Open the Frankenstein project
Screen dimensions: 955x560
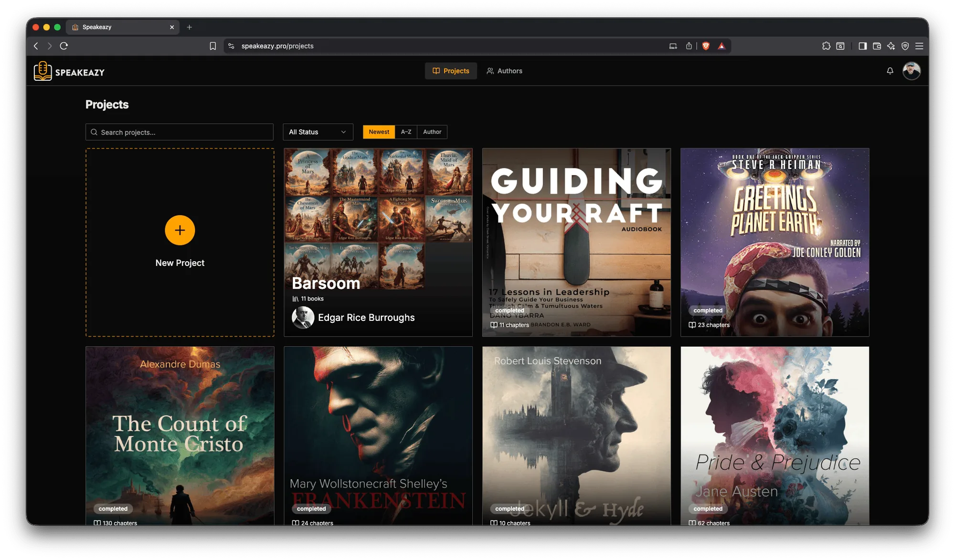click(378, 436)
